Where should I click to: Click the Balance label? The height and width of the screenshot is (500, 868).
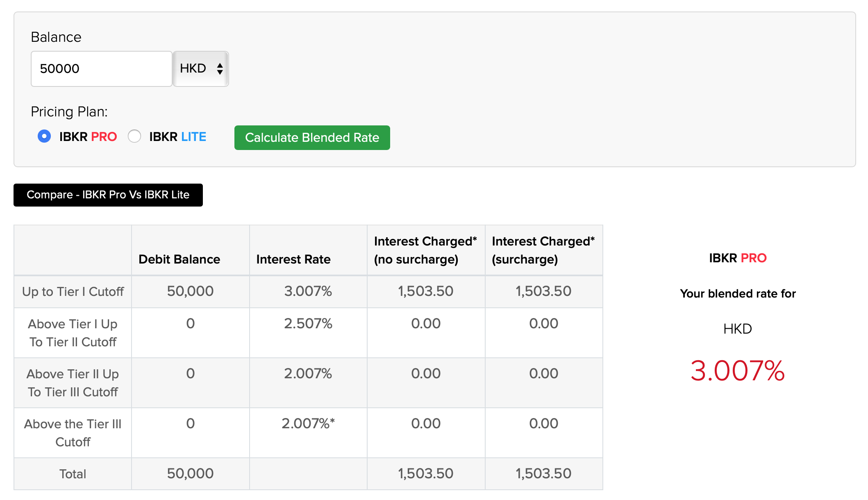click(56, 37)
